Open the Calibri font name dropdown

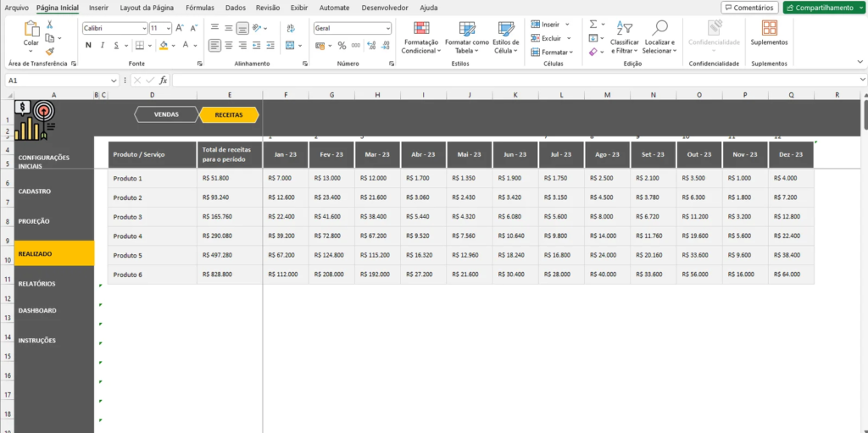point(143,28)
